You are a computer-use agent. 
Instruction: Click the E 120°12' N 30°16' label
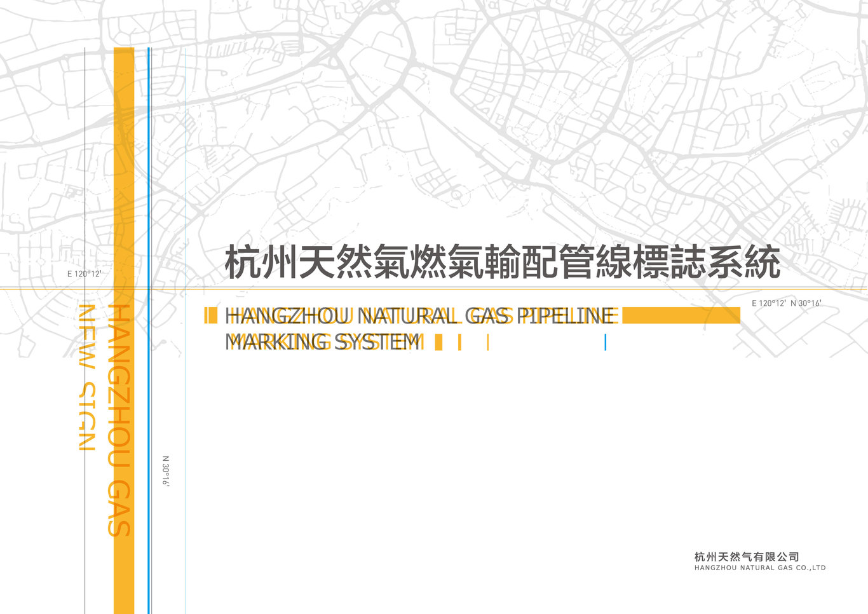[786, 303]
